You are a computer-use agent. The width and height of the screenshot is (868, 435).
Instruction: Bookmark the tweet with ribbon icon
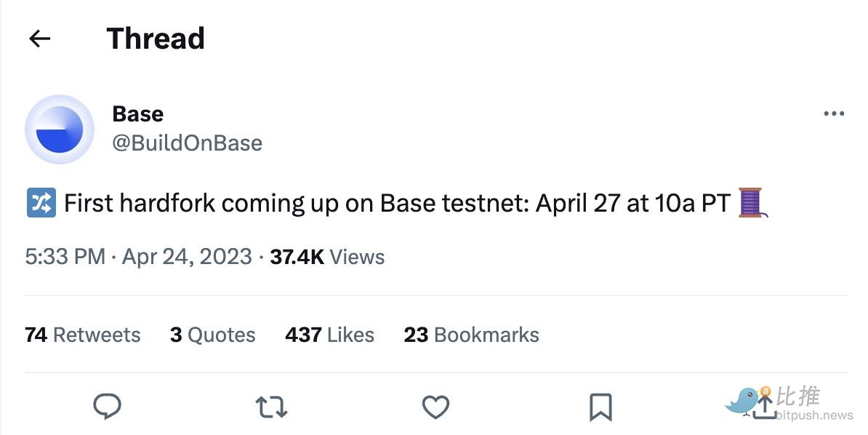600,407
